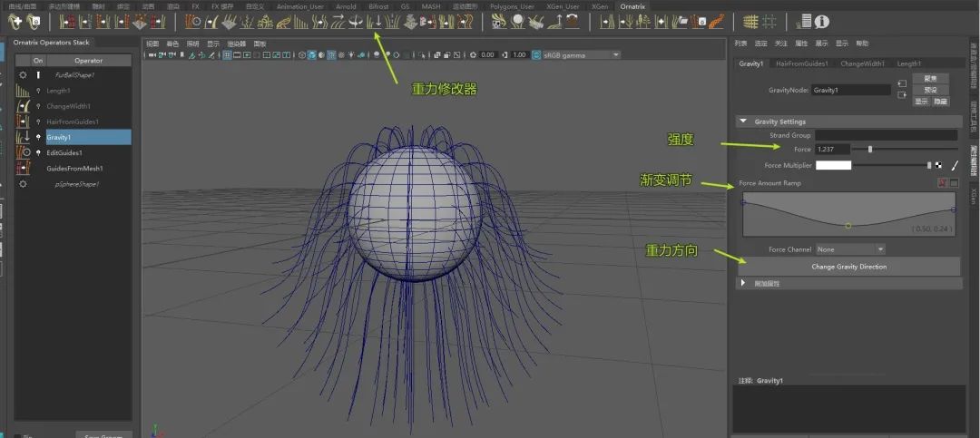Click the Force slider handle
This screenshot has height=438, width=980.
tap(870, 149)
